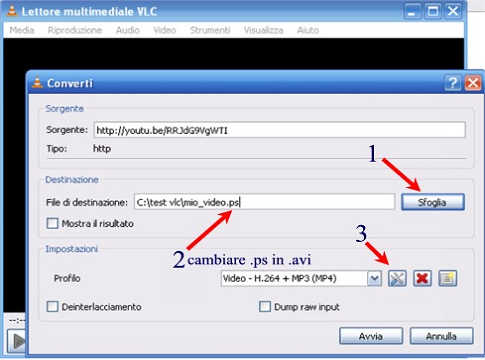Viewport: 485px width, 360px height.
Task: Open the Strumenti menu
Action: pyautogui.click(x=210, y=30)
